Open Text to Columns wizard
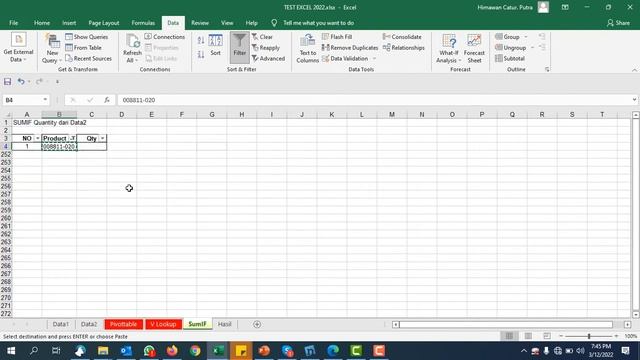This screenshot has height=360, width=640. tap(307, 49)
